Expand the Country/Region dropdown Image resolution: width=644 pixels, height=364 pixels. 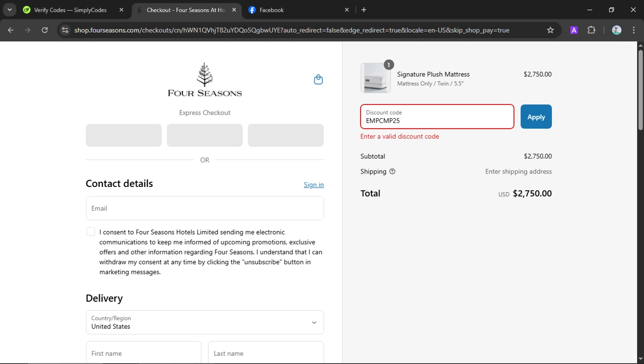tap(205, 322)
